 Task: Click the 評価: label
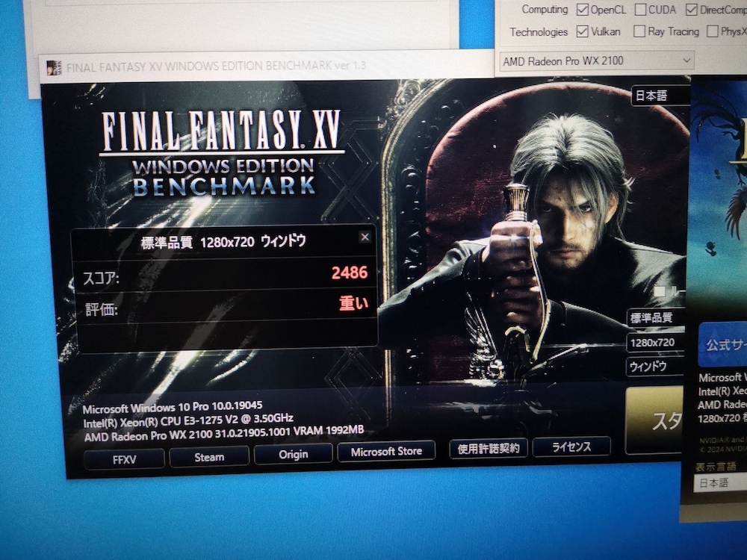click(x=102, y=310)
